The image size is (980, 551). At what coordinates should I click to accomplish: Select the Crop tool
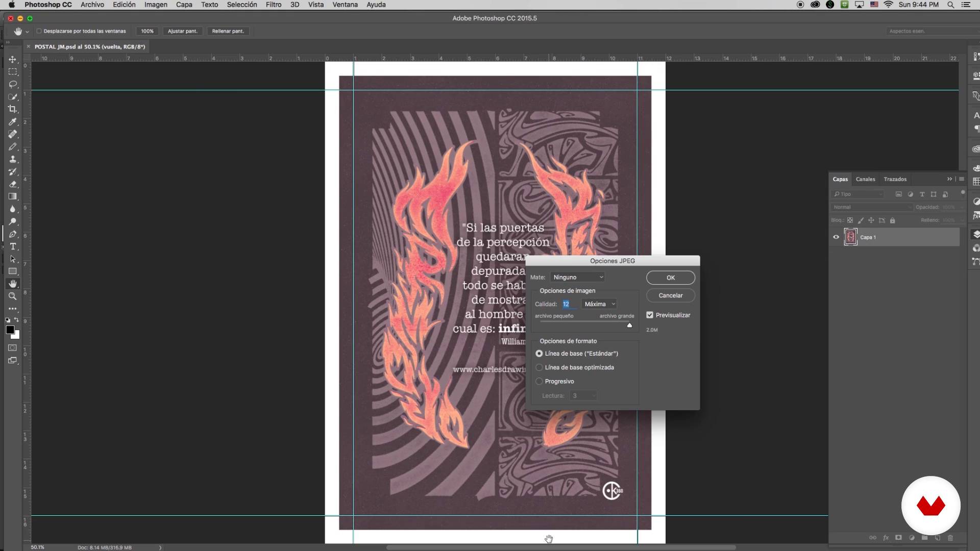pos(13,109)
